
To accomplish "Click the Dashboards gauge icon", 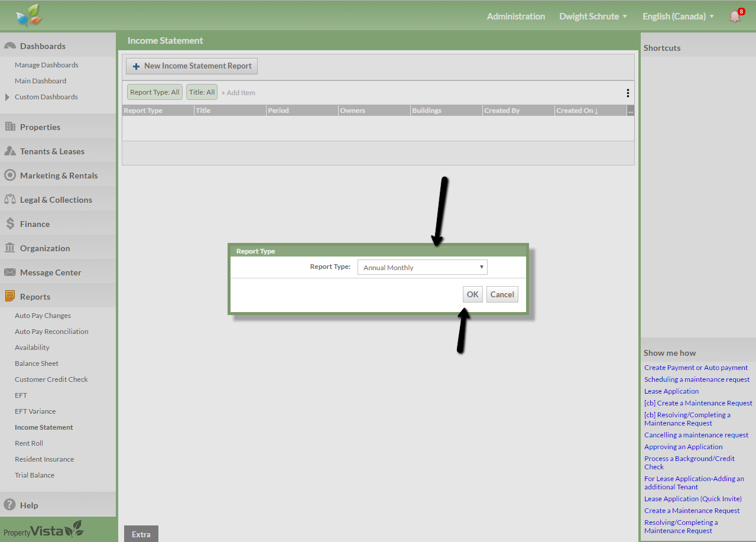I will point(9,46).
